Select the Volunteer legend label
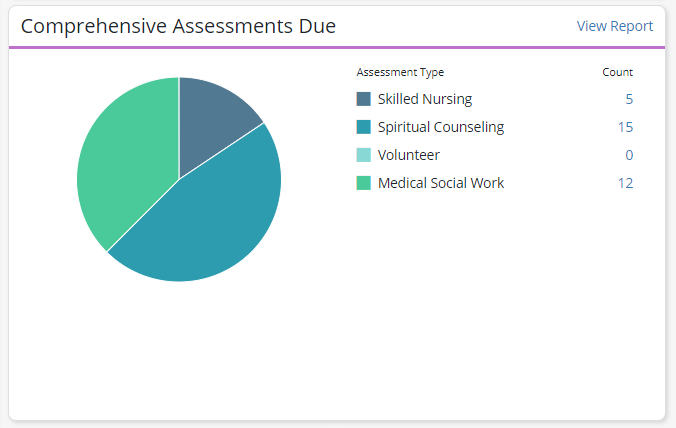Image resolution: width=676 pixels, height=428 pixels. tap(408, 155)
